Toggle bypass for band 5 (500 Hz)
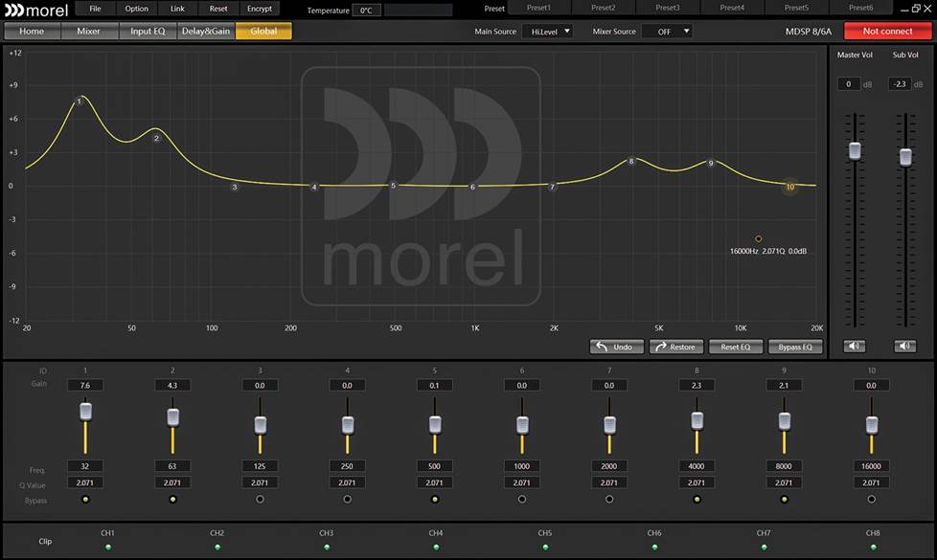The width and height of the screenshot is (937, 560). [x=435, y=499]
